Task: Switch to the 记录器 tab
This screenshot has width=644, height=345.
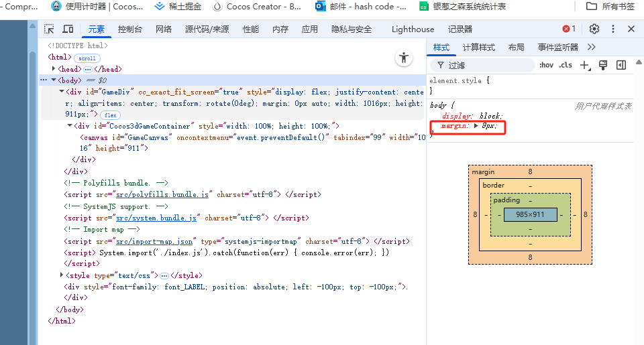Action: (460, 29)
